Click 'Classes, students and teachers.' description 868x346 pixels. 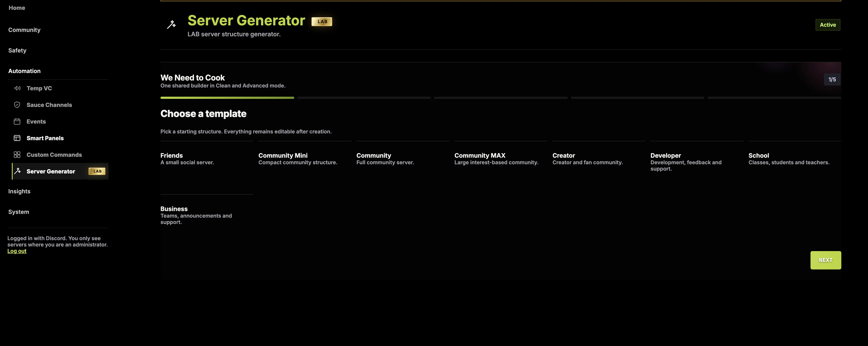click(x=789, y=162)
